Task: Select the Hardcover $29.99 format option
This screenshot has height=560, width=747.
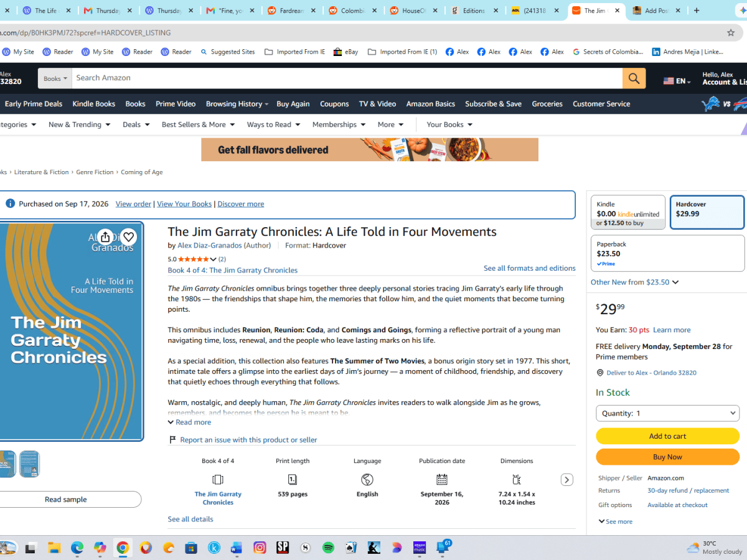Action: coord(707,212)
